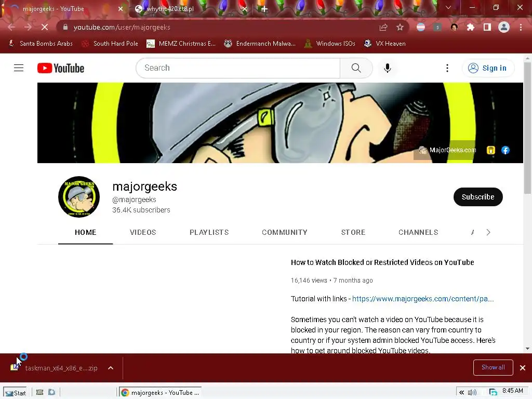Image resolution: width=532 pixels, height=399 pixels.
Task: Show more channel tabs with chevron
Action: 488,232
